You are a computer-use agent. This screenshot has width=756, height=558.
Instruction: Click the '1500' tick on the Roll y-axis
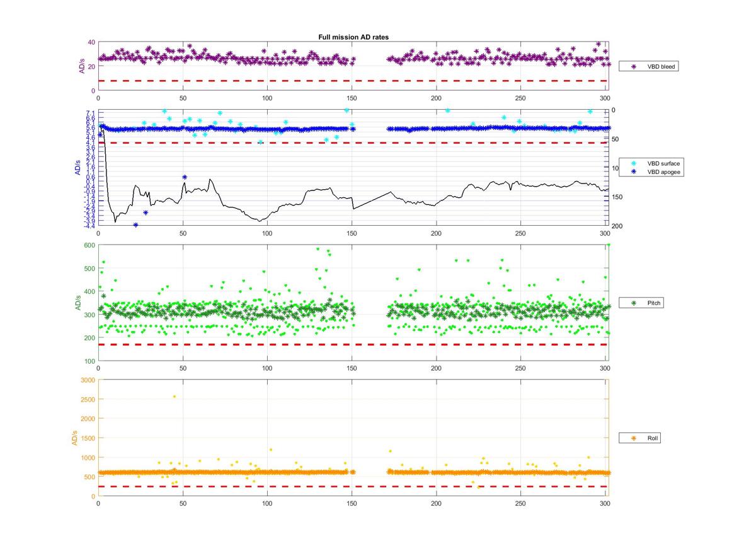89,438
